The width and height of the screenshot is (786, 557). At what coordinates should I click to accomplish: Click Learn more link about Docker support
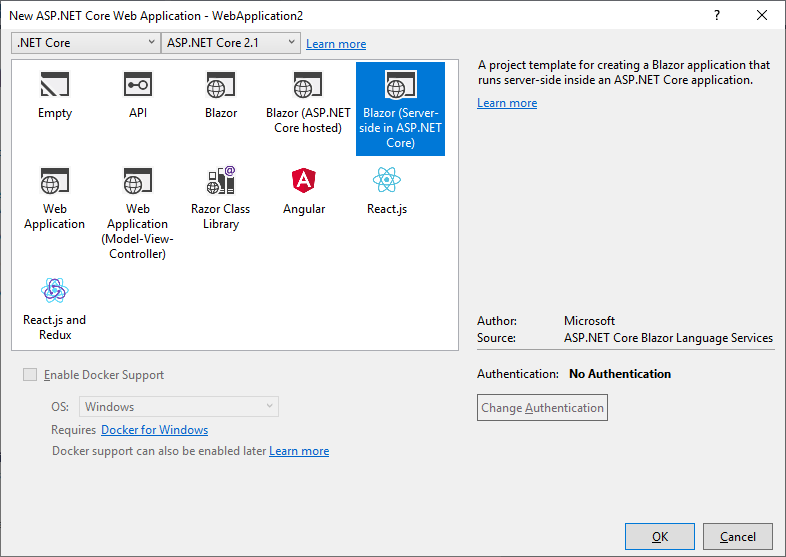[x=299, y=451]
